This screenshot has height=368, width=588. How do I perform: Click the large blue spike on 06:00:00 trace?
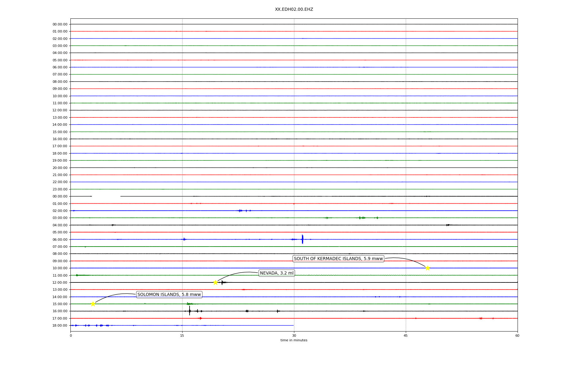pos(302,239)
